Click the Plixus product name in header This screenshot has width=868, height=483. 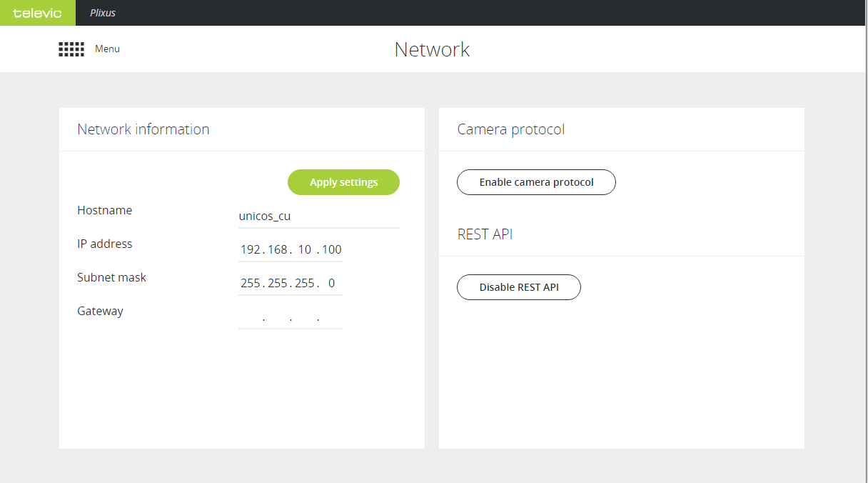(x=103, y=13)
